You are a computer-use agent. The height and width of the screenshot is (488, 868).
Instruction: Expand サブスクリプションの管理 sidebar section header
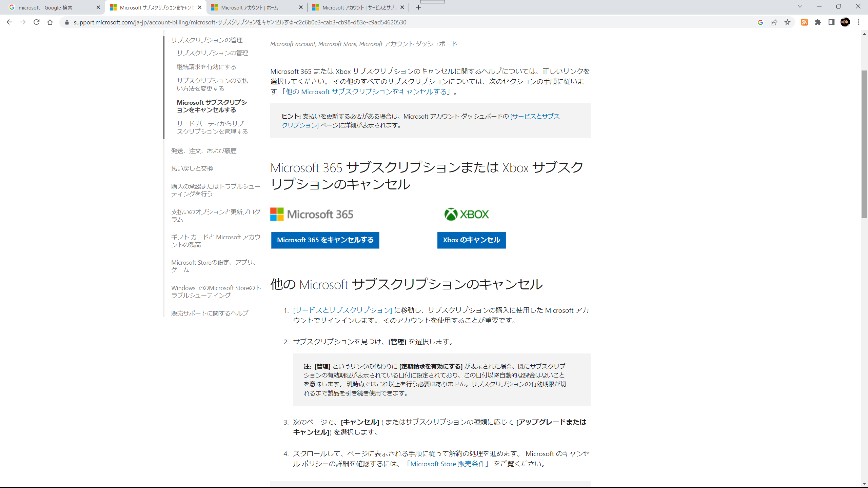(207, 40)
